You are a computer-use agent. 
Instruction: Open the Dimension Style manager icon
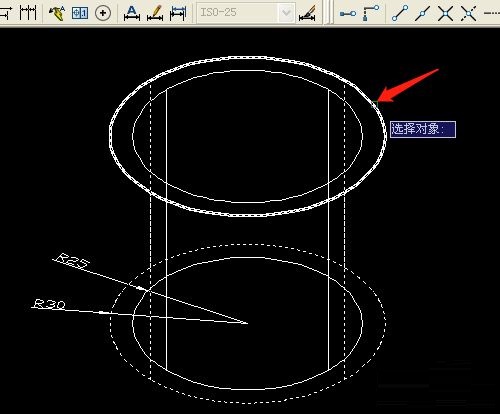point(307,13)
